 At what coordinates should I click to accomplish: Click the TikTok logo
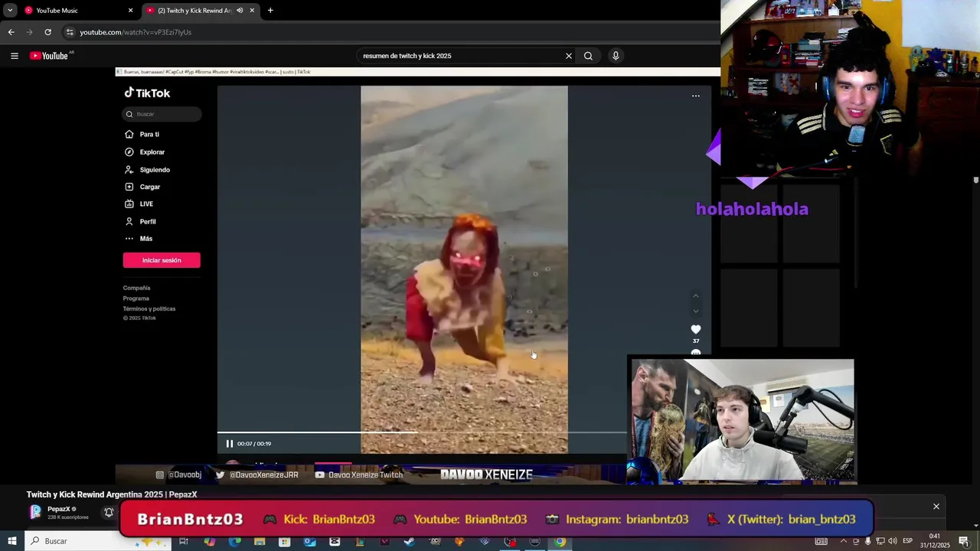pos(147,93)
